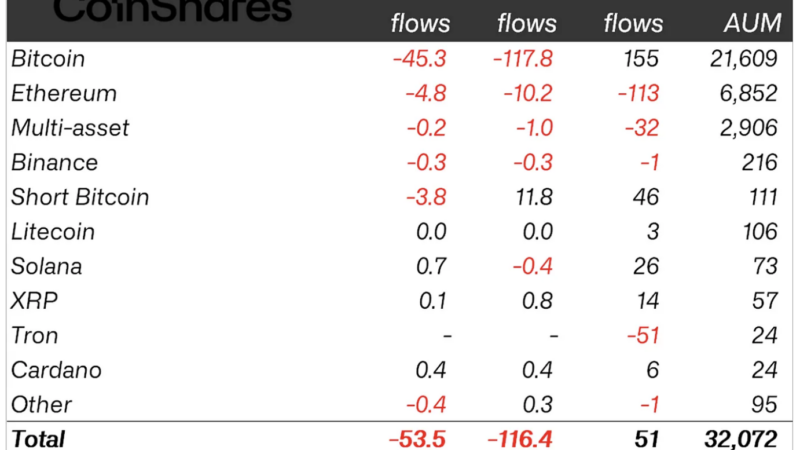Viewport: 800px width, 450px height.
Task: Click the Short Bitcoin row label
Action: coord(80,197)
